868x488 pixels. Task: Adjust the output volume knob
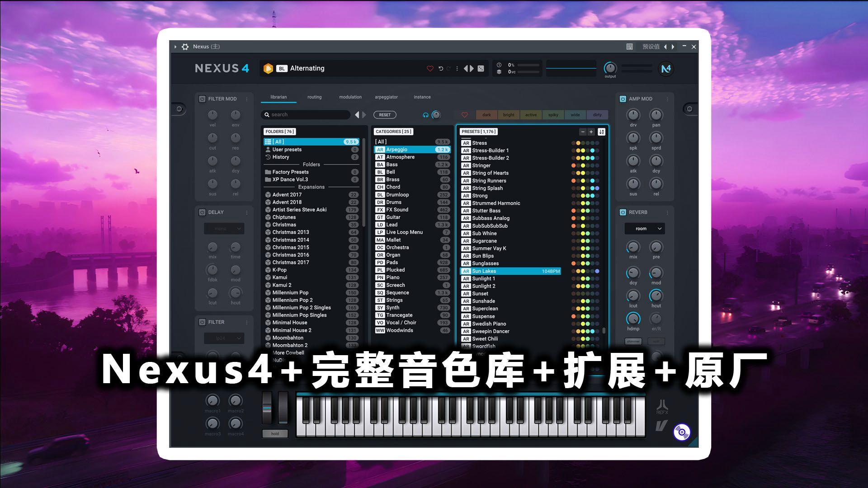tap(610, 68)
